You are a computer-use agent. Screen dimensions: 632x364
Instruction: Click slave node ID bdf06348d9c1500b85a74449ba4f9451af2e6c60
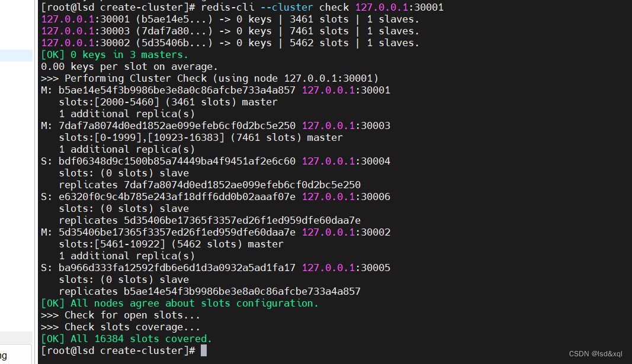pos(177,161)
